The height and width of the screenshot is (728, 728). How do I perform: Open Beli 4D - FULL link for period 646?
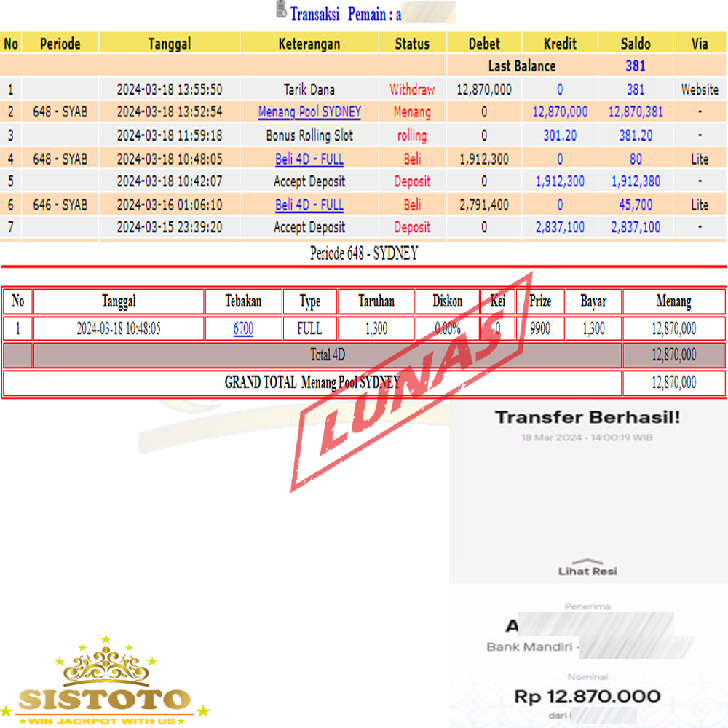(309, 205)
